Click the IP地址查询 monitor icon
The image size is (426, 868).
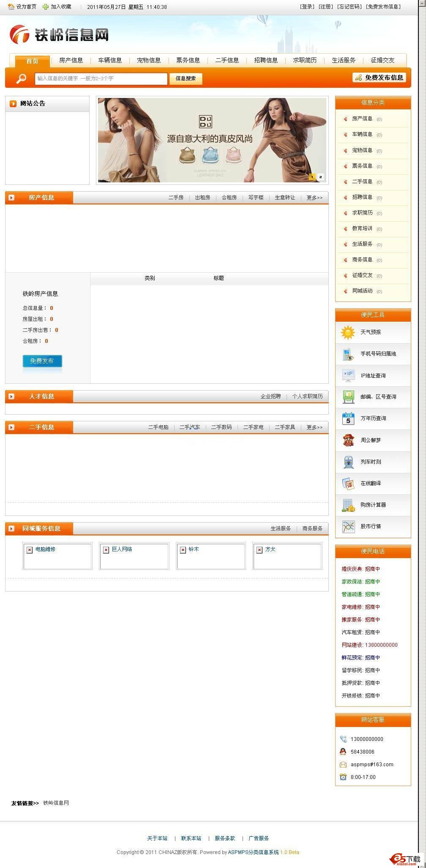[348, 375]
